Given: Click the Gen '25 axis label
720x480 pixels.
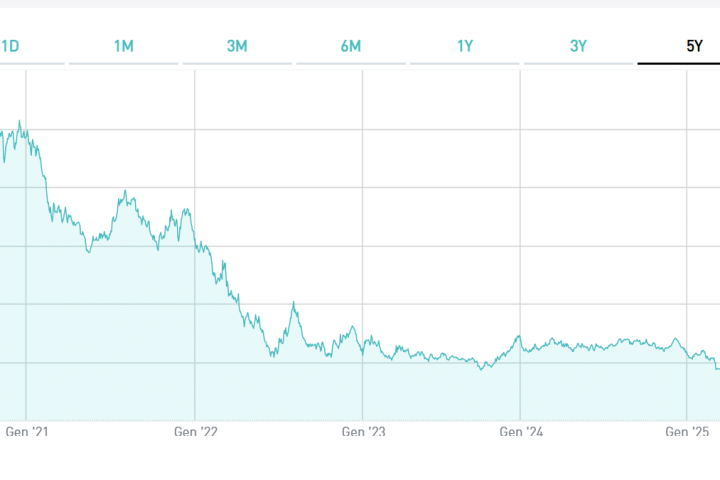Looking at the screenshot, I should (x=688, y=432).
